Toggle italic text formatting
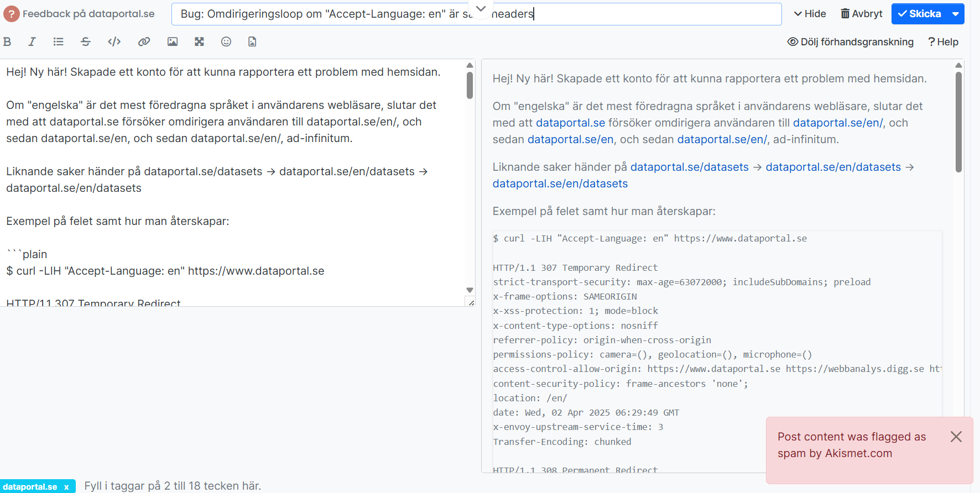Screen dimensions: 980x493 (32, 41)
